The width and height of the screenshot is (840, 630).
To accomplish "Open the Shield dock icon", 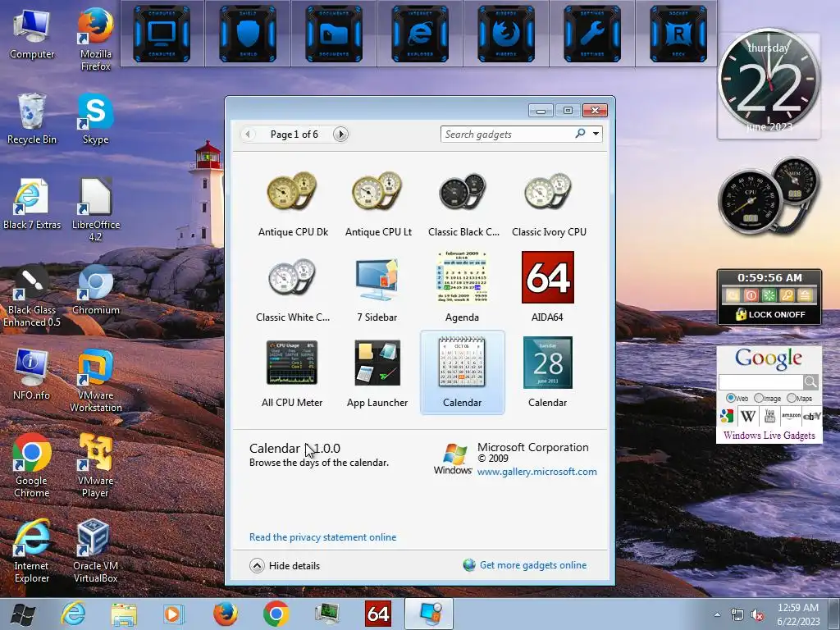I will [248, 33].
